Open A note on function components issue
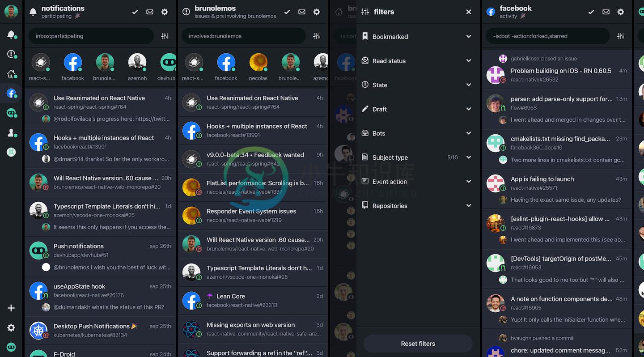Viewport: 644px width, 357px height. coord(557,309)
